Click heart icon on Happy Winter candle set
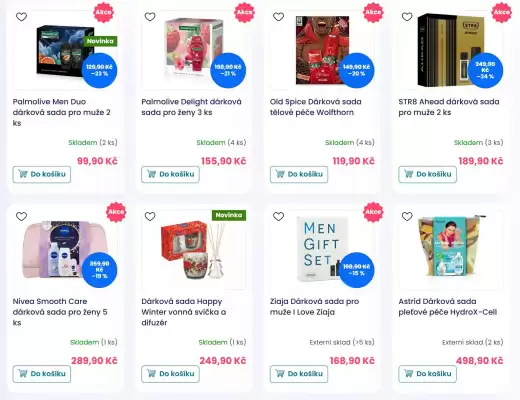The width and height of the screenshot is (520, 400). point(150,217)
